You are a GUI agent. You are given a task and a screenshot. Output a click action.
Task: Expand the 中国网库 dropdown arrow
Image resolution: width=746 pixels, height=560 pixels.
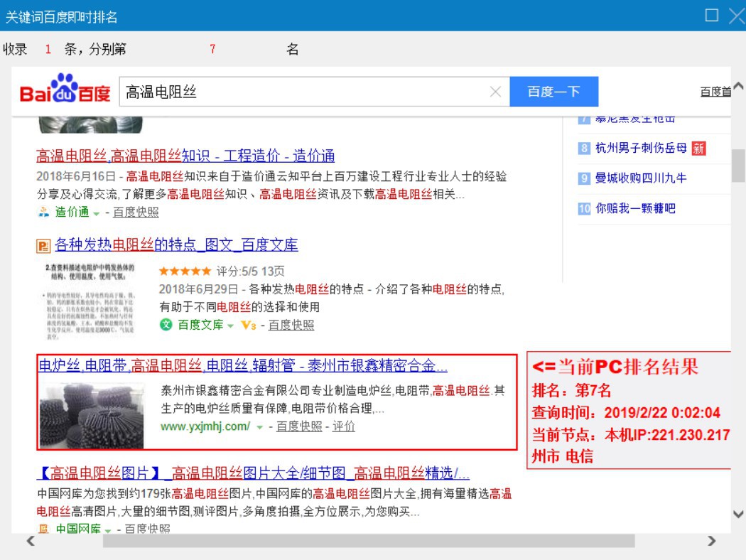tap(108, 530)
